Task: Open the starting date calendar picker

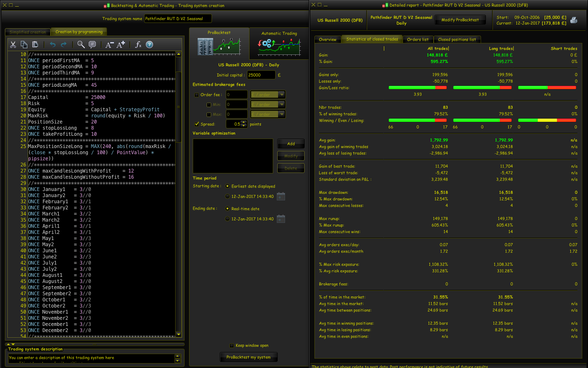Action: [x=281, y=197]
